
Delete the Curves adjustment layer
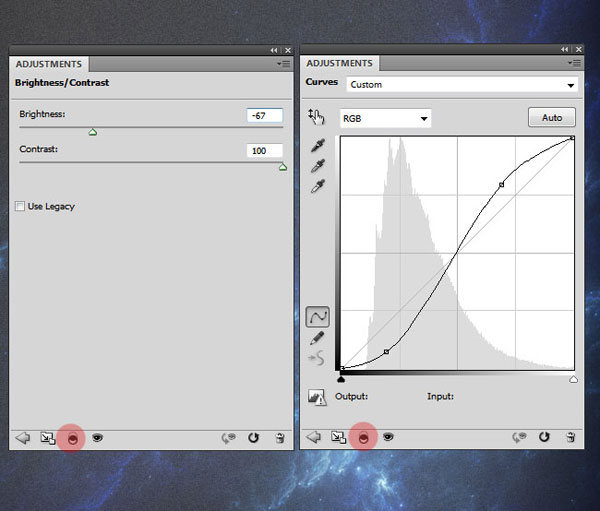pyautogui.click(x=571, y=437)
